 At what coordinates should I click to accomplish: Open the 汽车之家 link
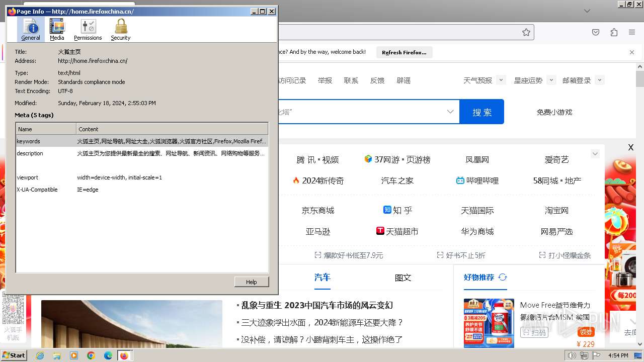pos(397,180)
